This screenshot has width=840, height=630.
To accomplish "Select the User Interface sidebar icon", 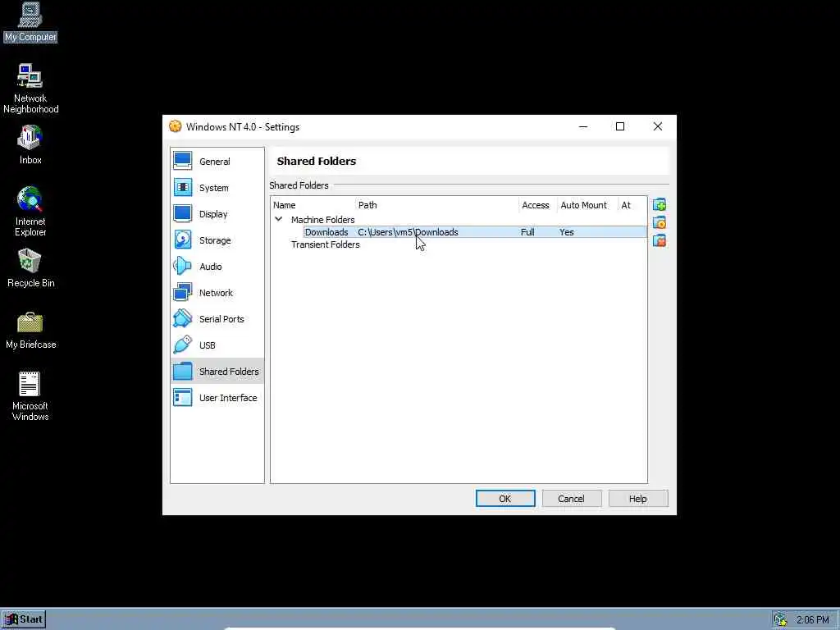I will point(183,398).
